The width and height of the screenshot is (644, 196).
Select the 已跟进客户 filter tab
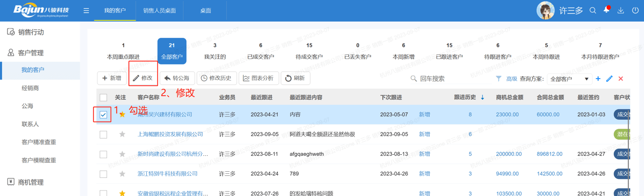click(x=449, y=51)
